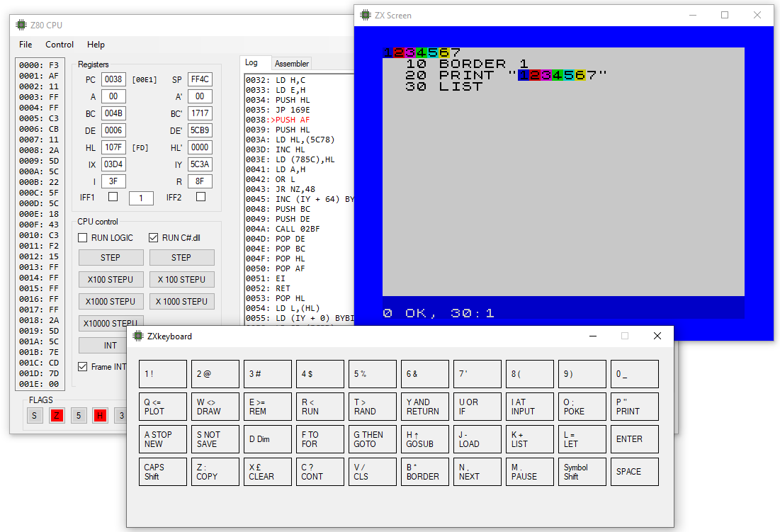780x532 pixels.
Task: Click the HL register field
Action: point(113,147)
